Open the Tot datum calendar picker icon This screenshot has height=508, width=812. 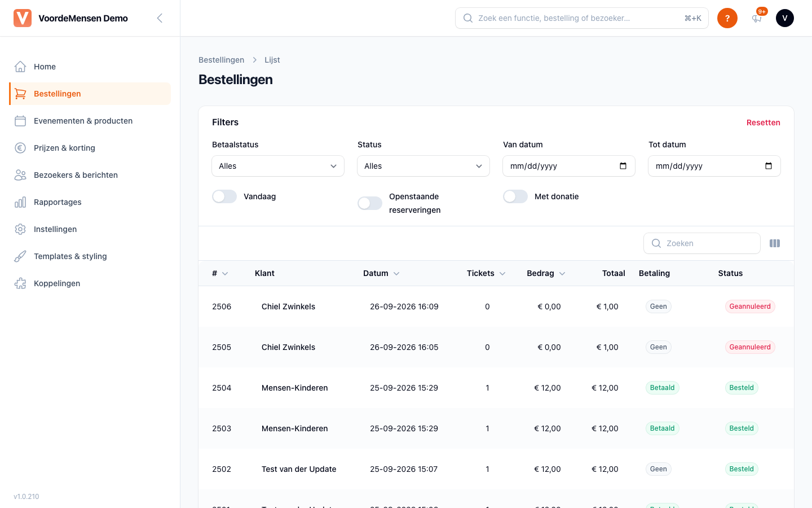click(769, 166)
